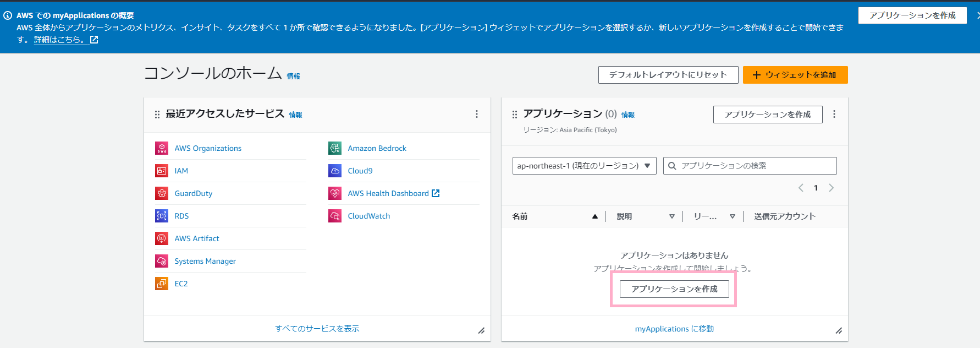Open the three-dot menu of 最近アクセスしたサービス widget
Image resolution: width=980 pixels, height=348 pixels.
pos(477,114)
